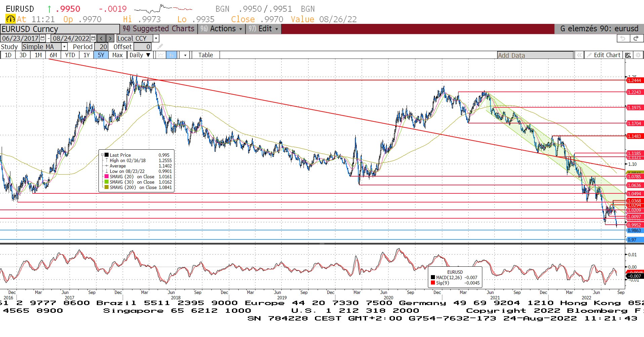Click the 1.0097 price level label
644x337 pixels.
(635, 217)
